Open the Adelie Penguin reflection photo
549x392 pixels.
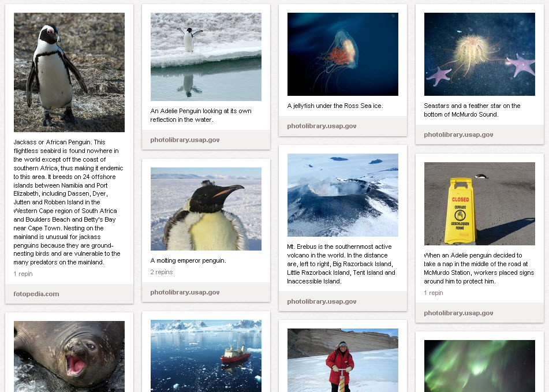point(206,57)
